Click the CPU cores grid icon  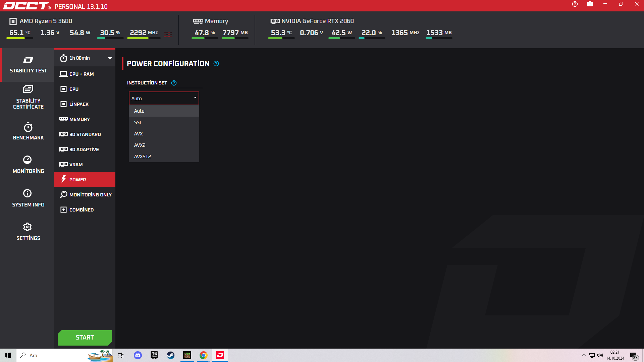click(168, 34)
